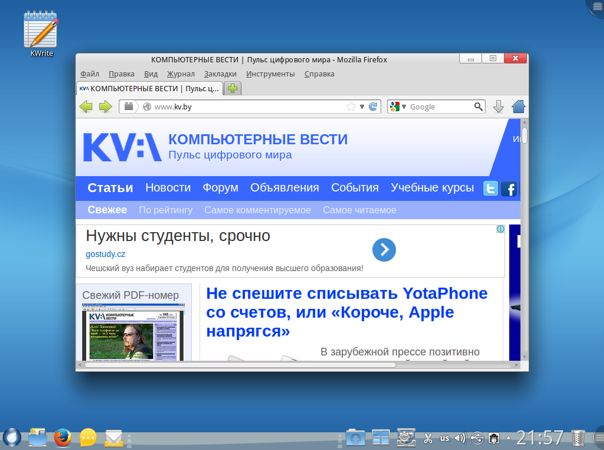This screenshot has height=450, width=604.
Task: Open the trash icon in panel
Action: click(577, 438)
